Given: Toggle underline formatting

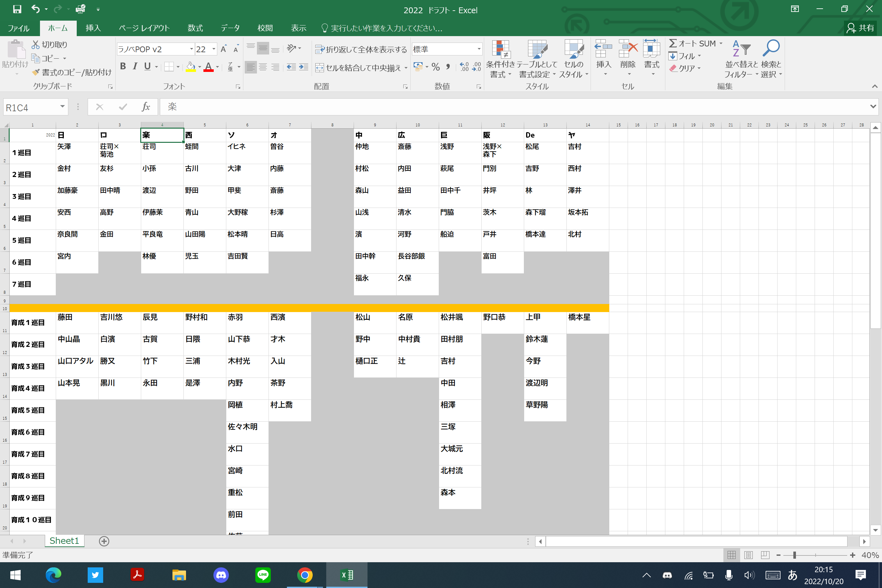Looking at the screenshot, I should click(147, 66).
